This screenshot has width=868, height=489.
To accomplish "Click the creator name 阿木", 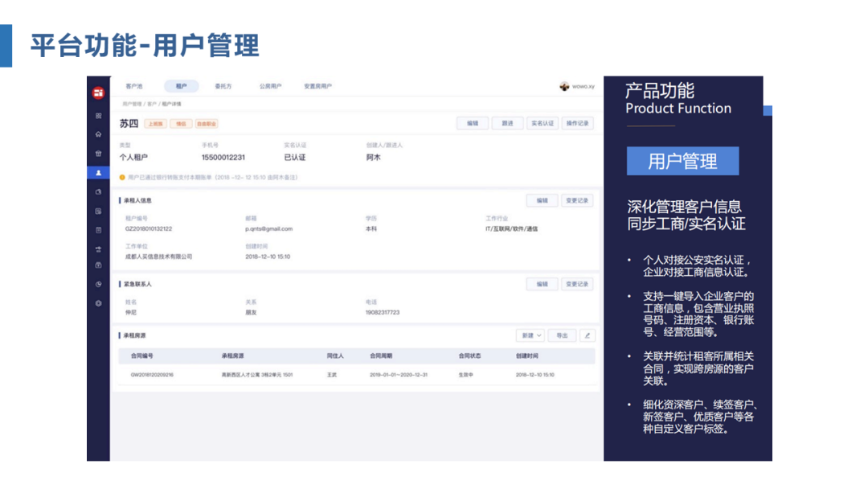I will (x=373, y=158).
